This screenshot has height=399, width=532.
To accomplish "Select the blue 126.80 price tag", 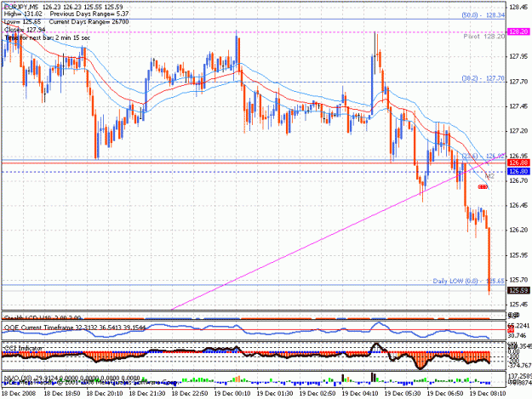I will 518,171.
